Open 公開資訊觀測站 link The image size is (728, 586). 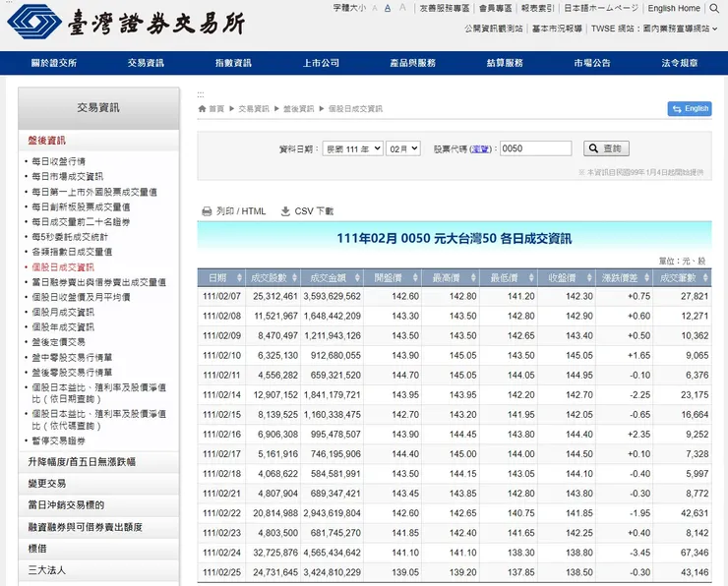pos(494,29)
